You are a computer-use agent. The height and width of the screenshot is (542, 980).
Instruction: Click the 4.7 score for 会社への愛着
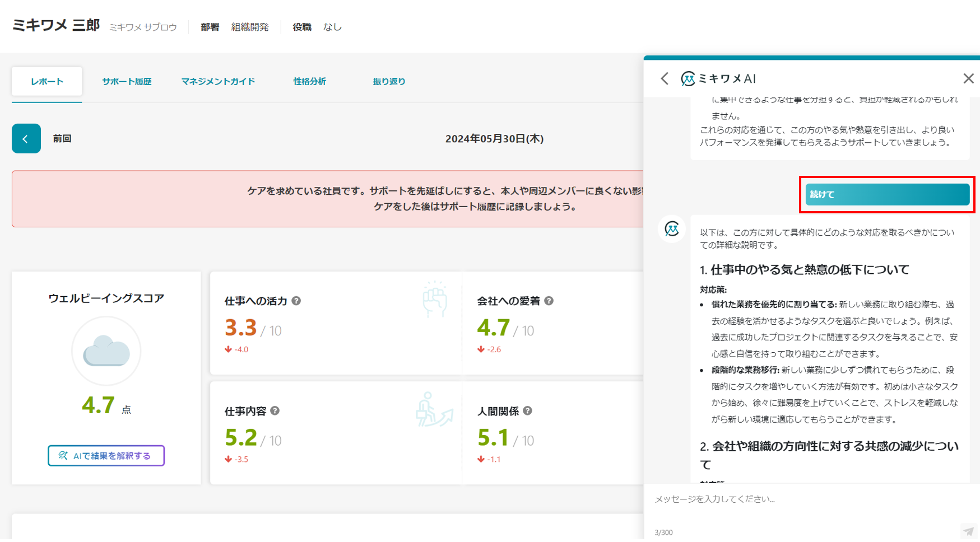pyautogui.click(x=493, y=328)
